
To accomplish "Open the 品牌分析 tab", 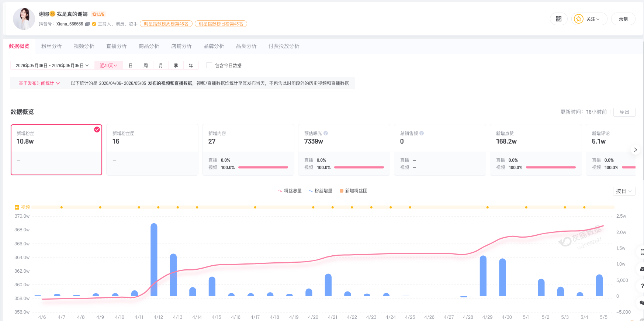I will [x=214, y=46].
